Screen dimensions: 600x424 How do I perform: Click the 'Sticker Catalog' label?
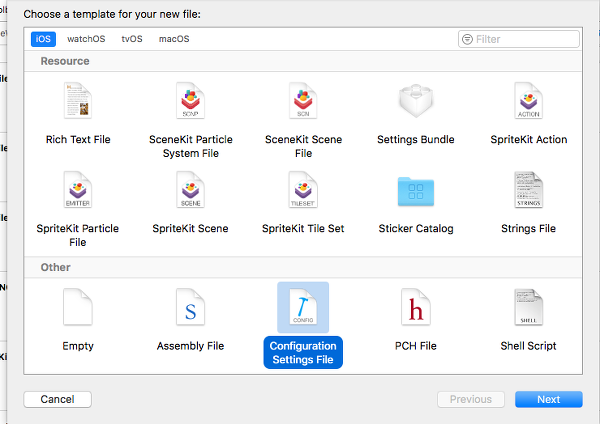tap(416, 228)
